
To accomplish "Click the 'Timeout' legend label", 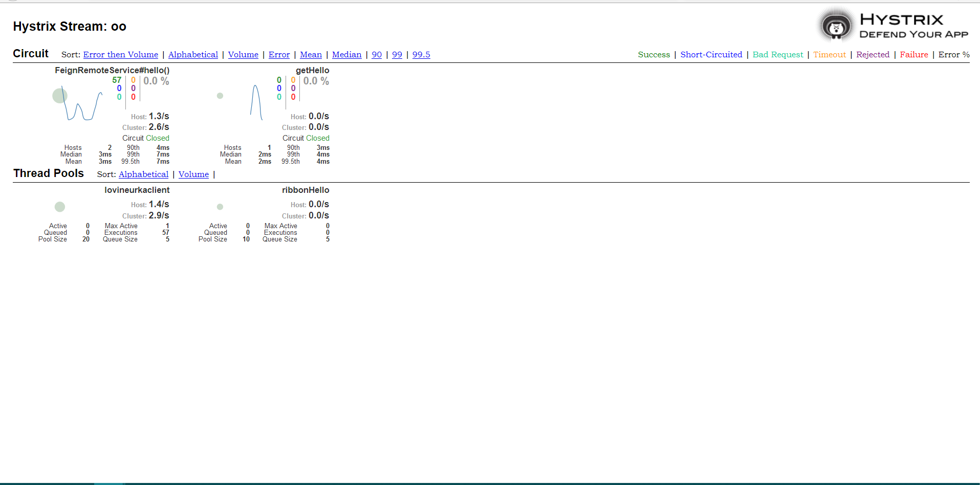I will 830,55.
